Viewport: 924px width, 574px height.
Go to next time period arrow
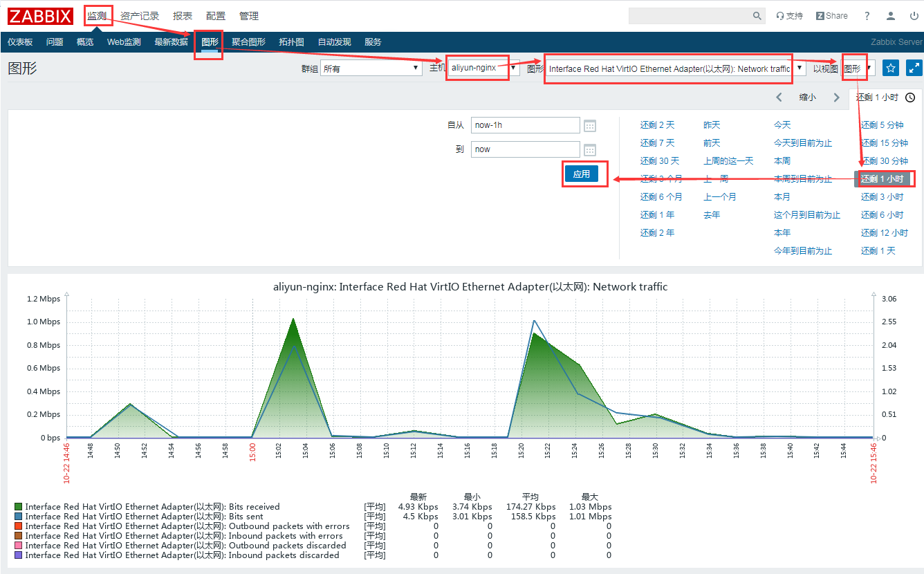coord(836,98)
